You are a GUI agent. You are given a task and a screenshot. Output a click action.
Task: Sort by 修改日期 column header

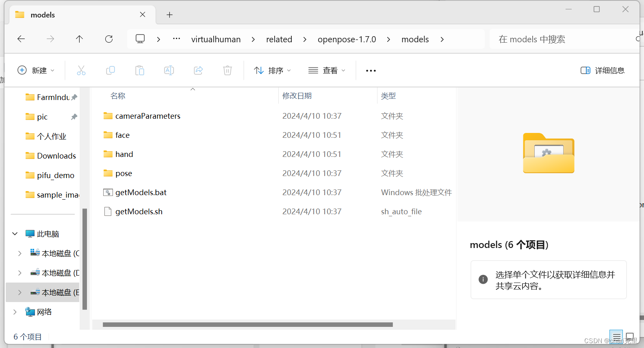[x=297, y=96]
